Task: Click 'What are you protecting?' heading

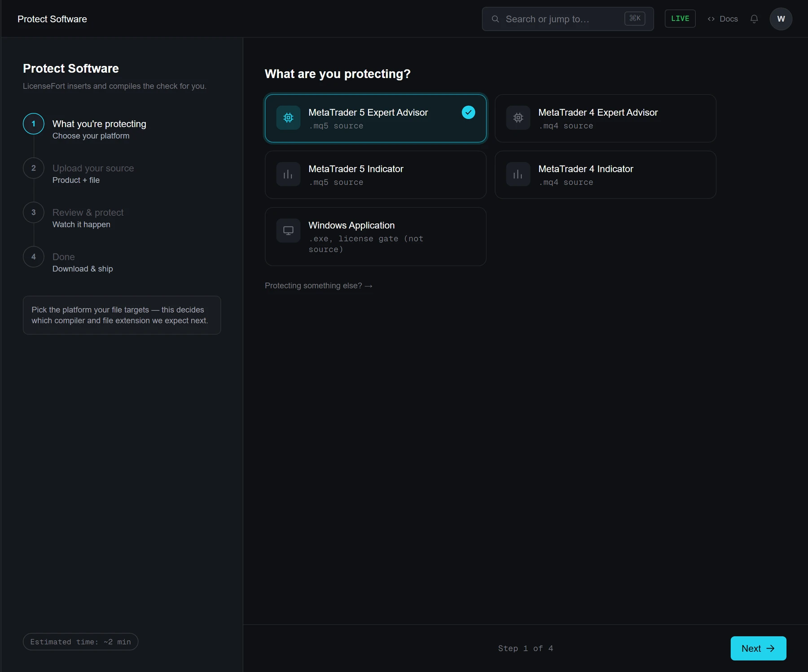Action: (x=338, y=74)
